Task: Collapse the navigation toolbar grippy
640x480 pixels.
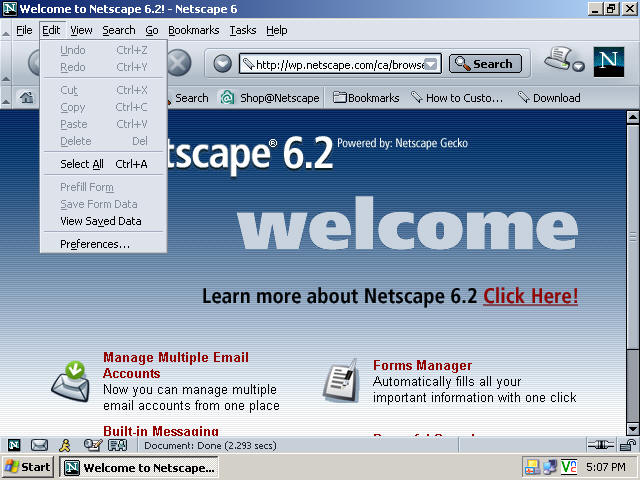Action: [x=6, y=62]
